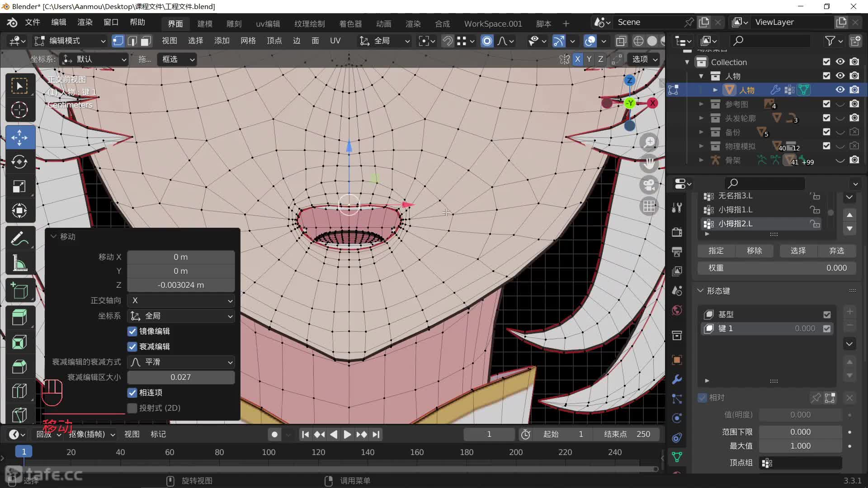868x488 pixels.
Task: Open the 正交轴向 X dropdown
Action: tap(181, 300)
